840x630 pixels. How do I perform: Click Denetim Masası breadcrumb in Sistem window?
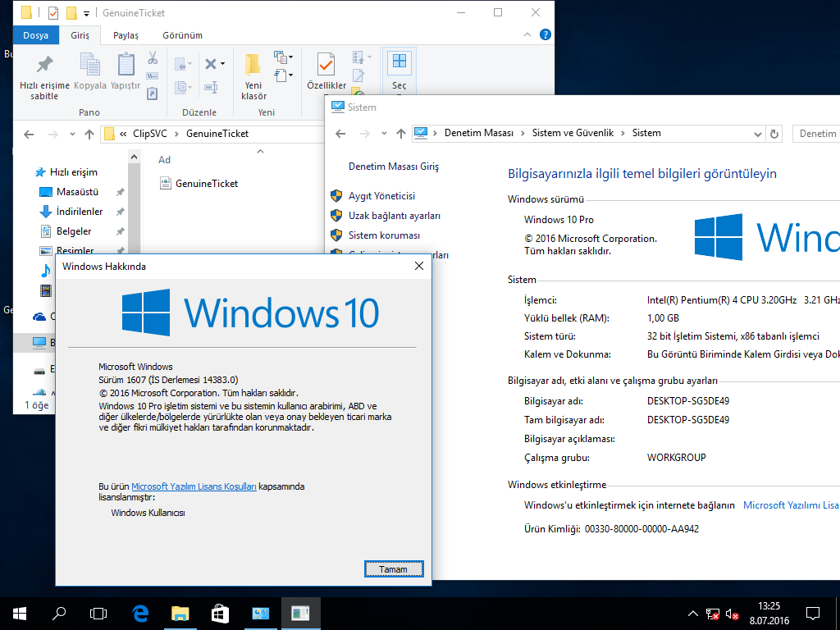(x=479, y=133)
